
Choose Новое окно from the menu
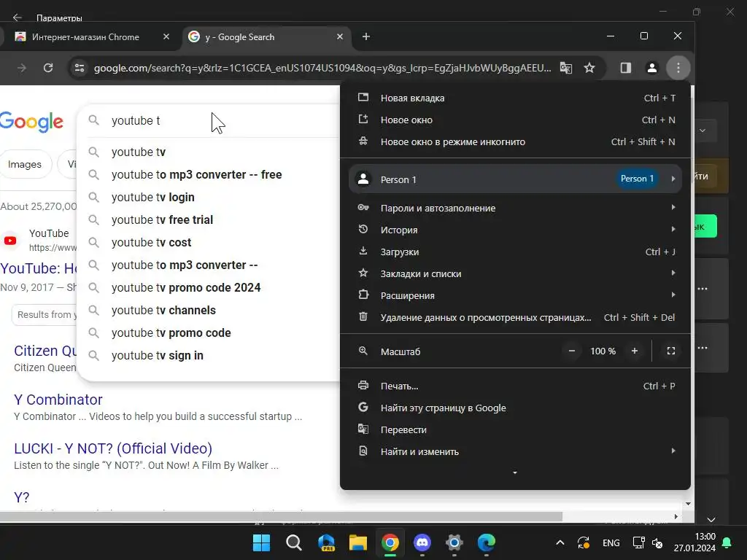tap(516, 120)
